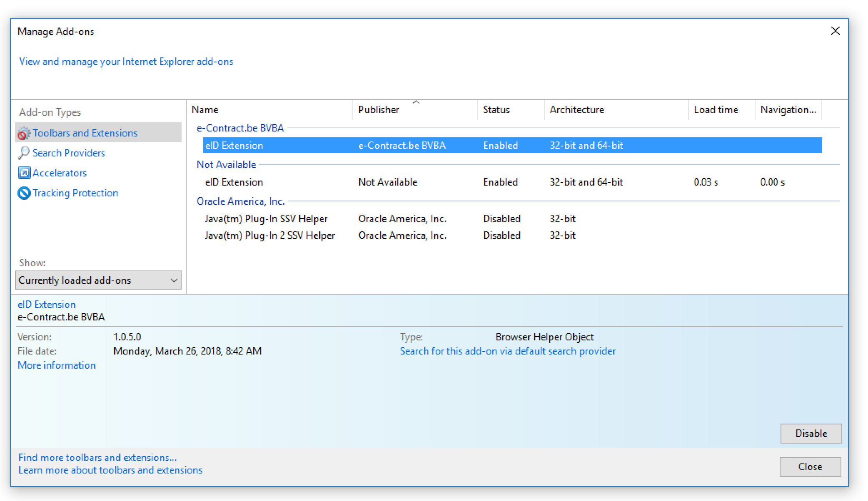Image resolution: width=868 pixels, height=501 pixels.
Task: Collapse the Oracle America, Inc. group header
Action: coord(241,201)
